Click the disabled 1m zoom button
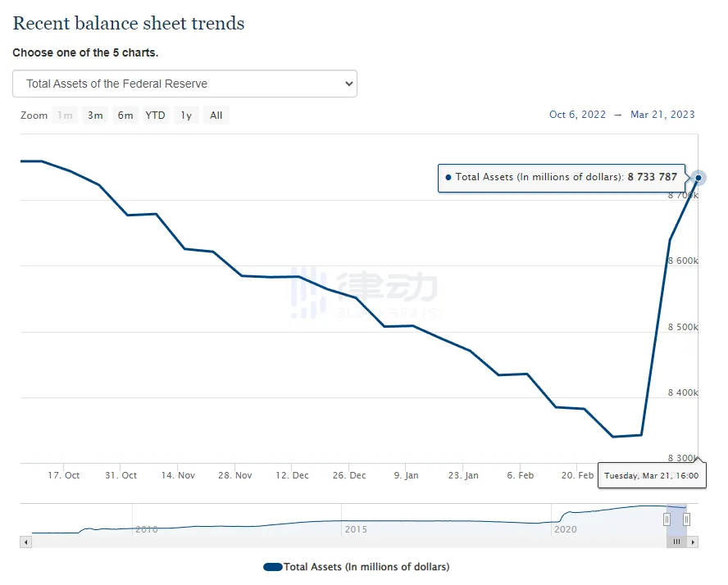This screenshot has height=585, width=728. [x=65, y=116]
